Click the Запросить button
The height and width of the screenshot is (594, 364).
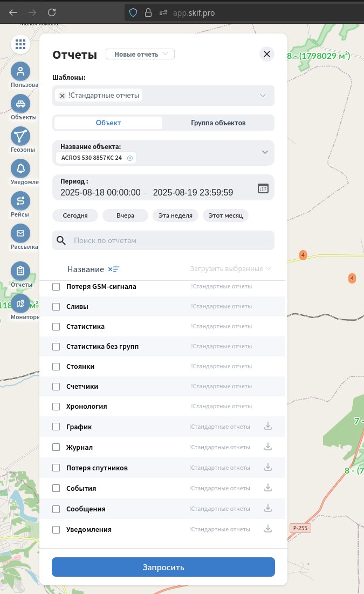click(163, 567)
